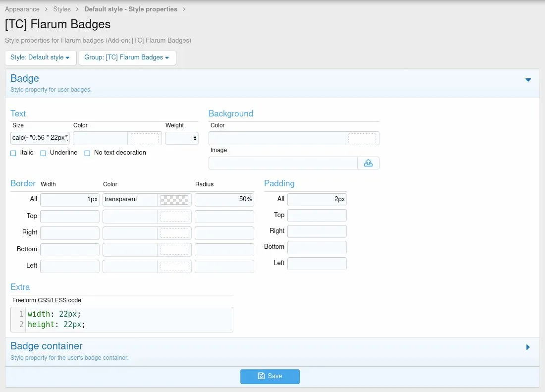Open the text Weight select box
The image size is (545, 392).
[181, 138]
